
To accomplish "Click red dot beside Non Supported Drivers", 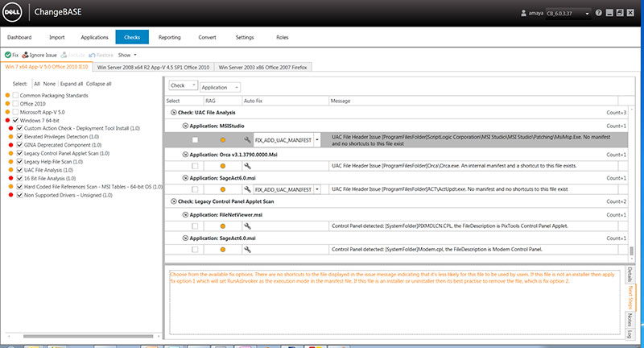I will pos(11,195).
